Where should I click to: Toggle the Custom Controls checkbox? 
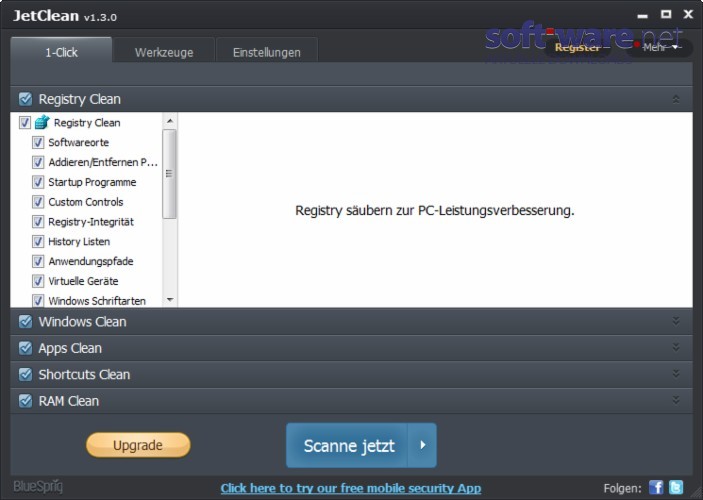pyautogui.click(x=38, y=202)
